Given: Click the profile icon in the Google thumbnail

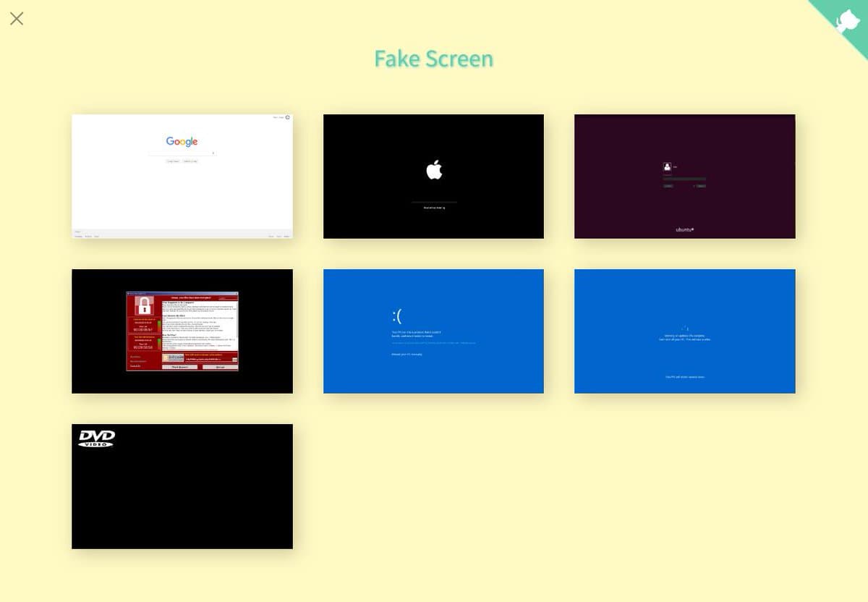Looking at the screenshot, I should coord(287,117).
